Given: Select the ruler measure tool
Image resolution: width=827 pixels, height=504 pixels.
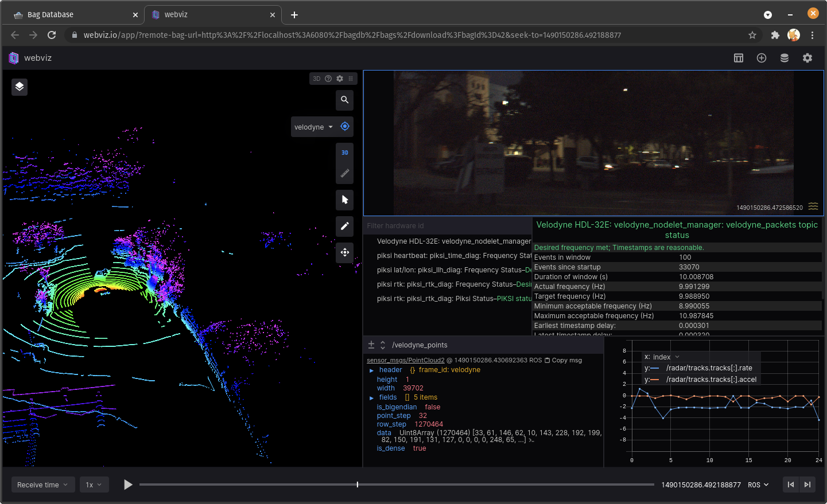Looking at the screenshot, I should pos(344,173).
